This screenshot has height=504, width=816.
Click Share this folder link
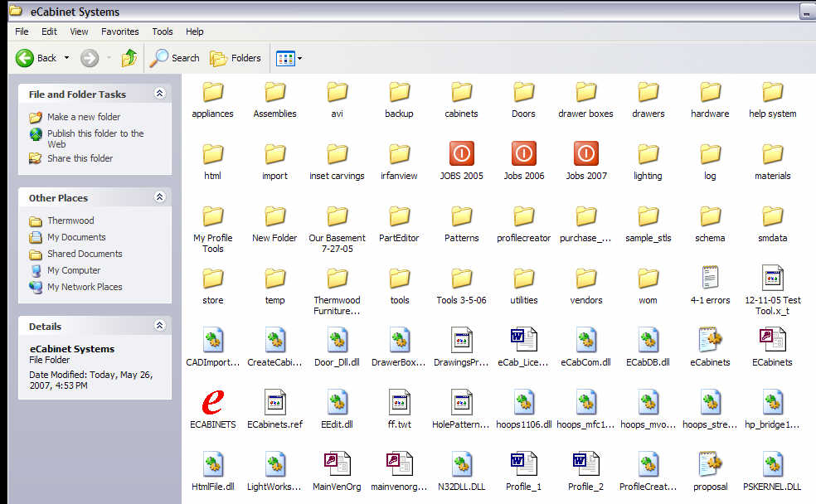coord(80,158)
